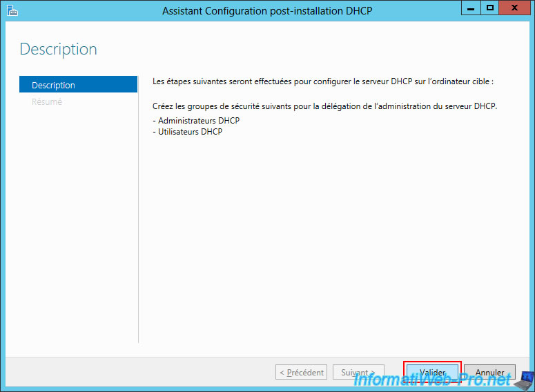Click the Administrateurs DHCP list entry
The image size is (535, 392).
(199, 121)
